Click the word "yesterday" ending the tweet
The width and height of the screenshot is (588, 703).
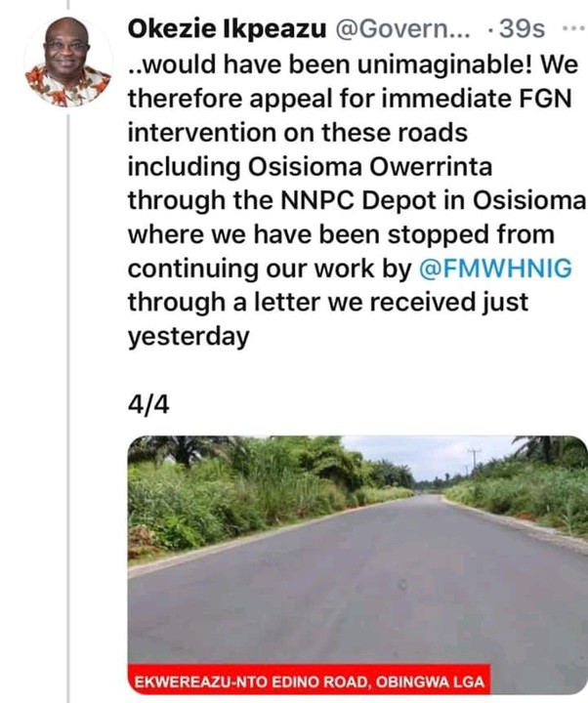pyautogui.click(x=188, y=336)
